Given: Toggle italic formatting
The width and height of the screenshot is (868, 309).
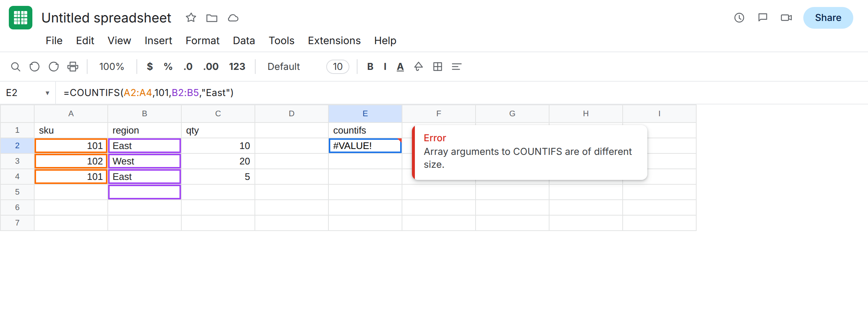Looking at the screenshot, I should click(x=385, y=67).
